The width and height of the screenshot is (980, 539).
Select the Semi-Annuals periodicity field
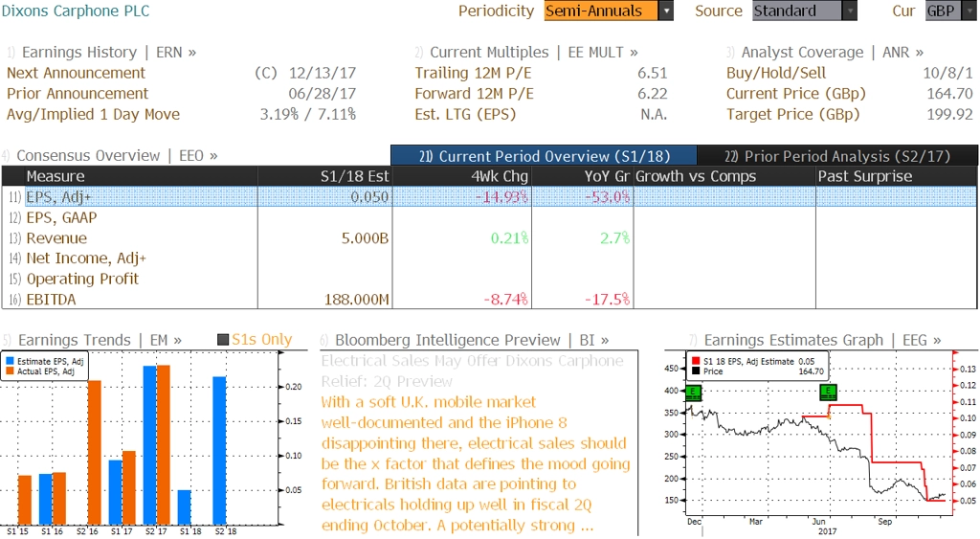pos(601,11)
